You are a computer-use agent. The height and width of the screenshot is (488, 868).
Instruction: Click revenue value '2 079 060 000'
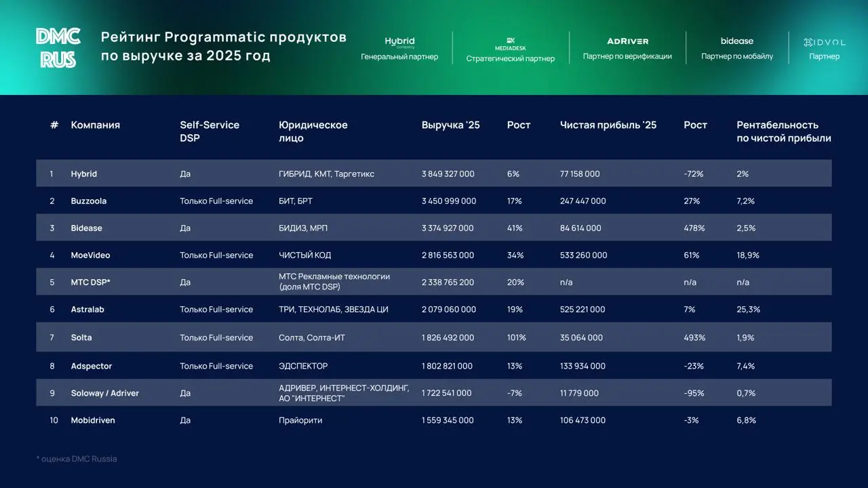click(449, 310)
